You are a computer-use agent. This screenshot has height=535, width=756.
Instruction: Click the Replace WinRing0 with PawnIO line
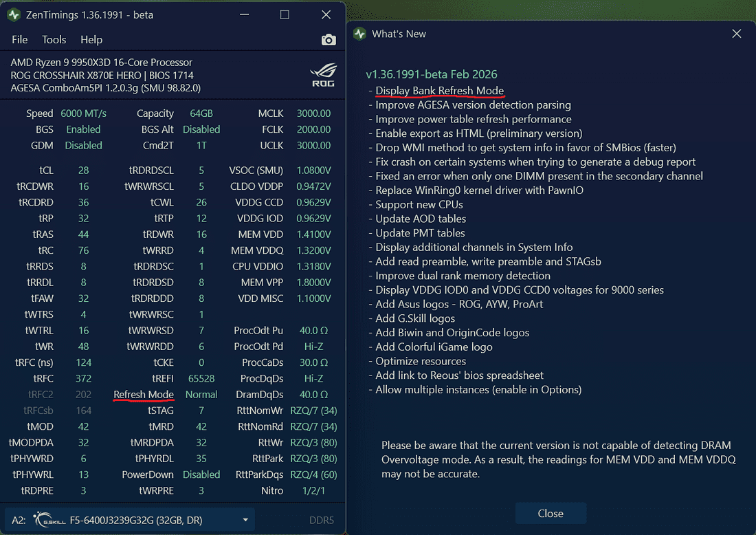[x=479, y=190]
